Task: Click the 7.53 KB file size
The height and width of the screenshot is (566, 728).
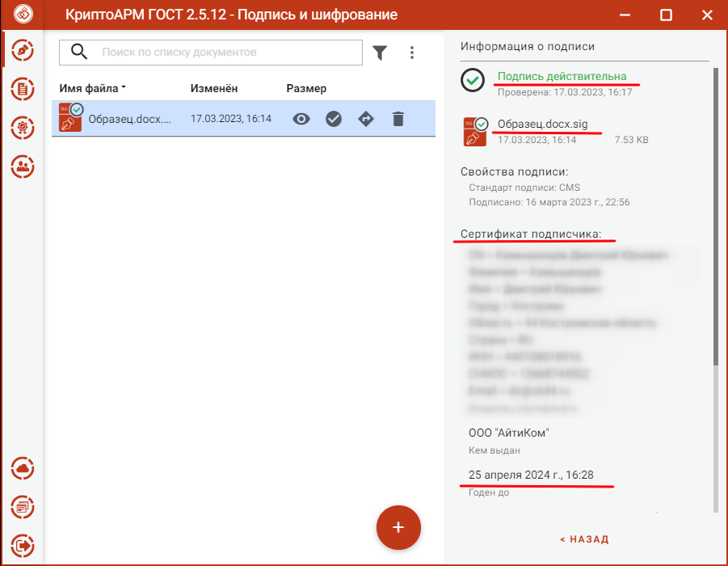Action: [x=631, y=140]
